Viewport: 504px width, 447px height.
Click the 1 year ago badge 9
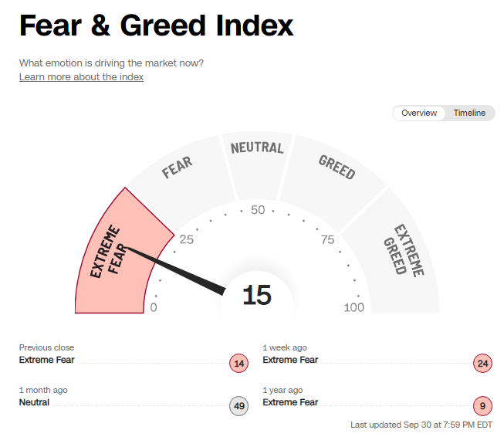tap(483, 406)
